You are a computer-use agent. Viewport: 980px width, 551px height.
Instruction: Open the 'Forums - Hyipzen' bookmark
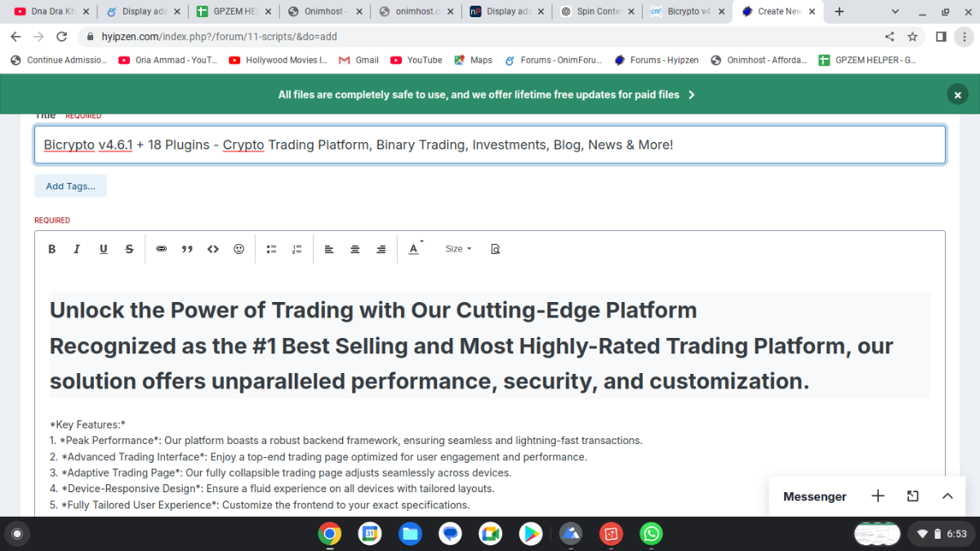(x=657, y=60)
